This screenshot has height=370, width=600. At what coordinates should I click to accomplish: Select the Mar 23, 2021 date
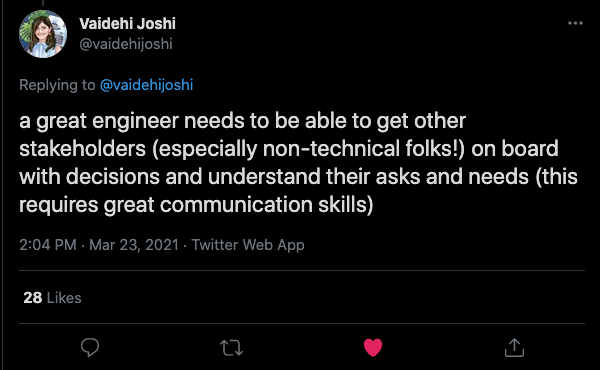pyautogui.click(x=134, y=245)
